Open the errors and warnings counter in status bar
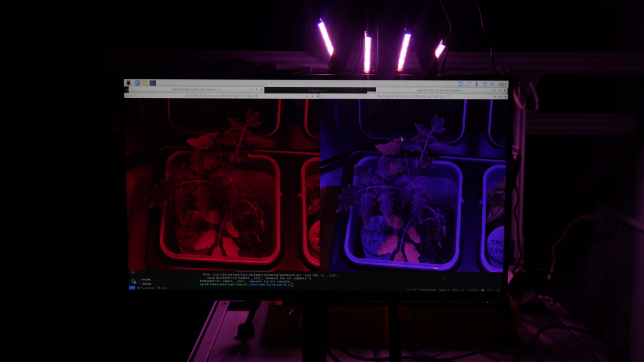 pos(162,288)
